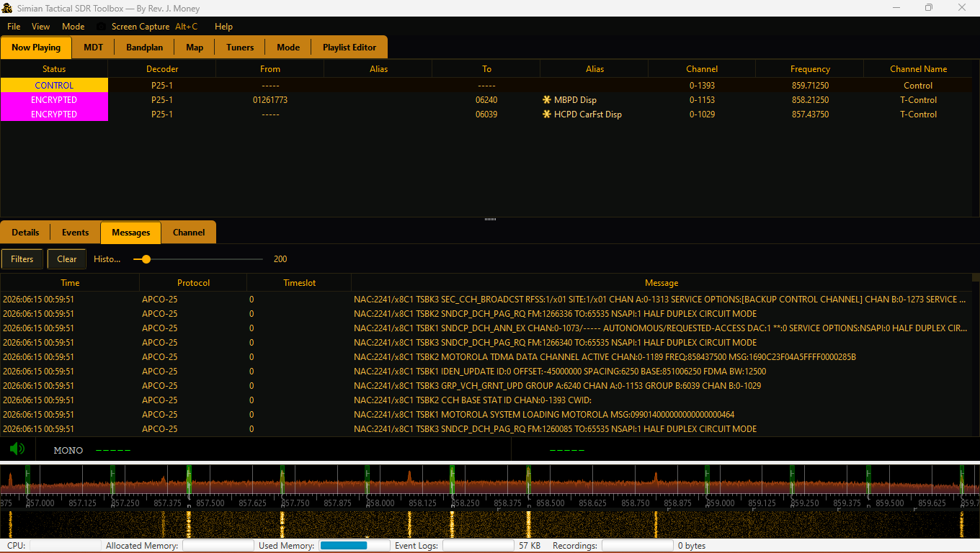The width and height of the screenshot is (980, 553).
Task: Select the ENCRYPTED row to 06039
Action: (486, 114)
